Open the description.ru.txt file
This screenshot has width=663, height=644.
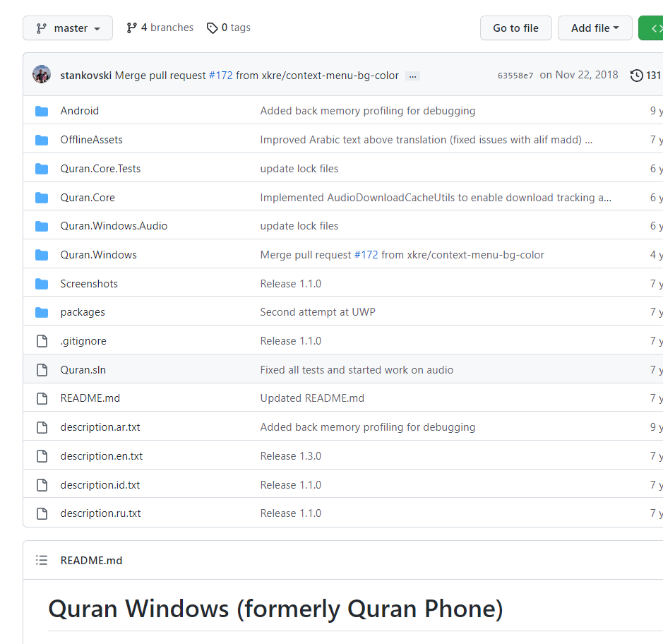click(x=101, y=513)
